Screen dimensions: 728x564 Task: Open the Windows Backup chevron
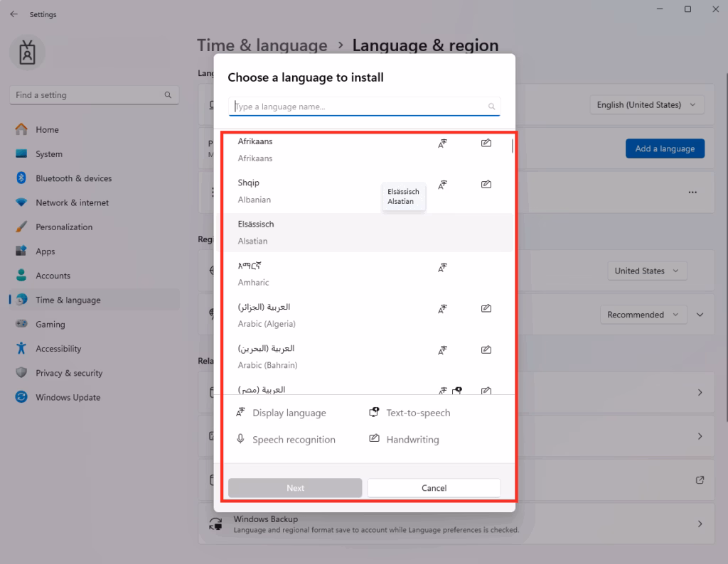(700, 524)
